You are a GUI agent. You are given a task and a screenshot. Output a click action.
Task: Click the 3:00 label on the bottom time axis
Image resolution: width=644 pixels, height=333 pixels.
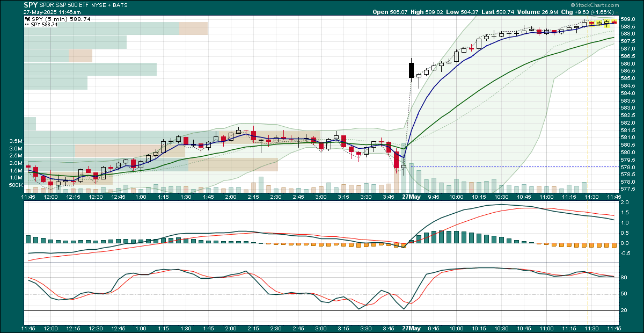(321, 327)
